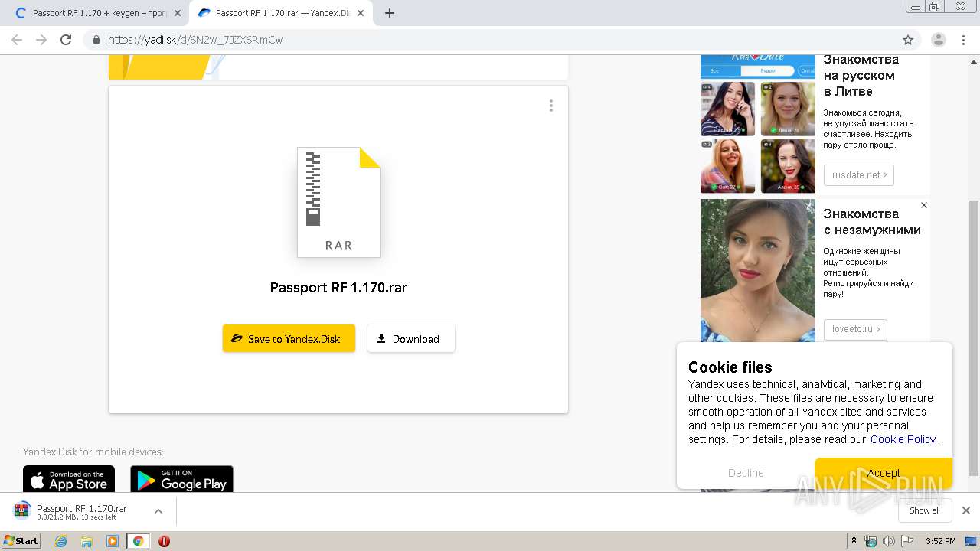Image resolution: width=980 pixels, height=551 pixels.
Task: Click the Chrome taskbar icon
Action: pos(139,541)
